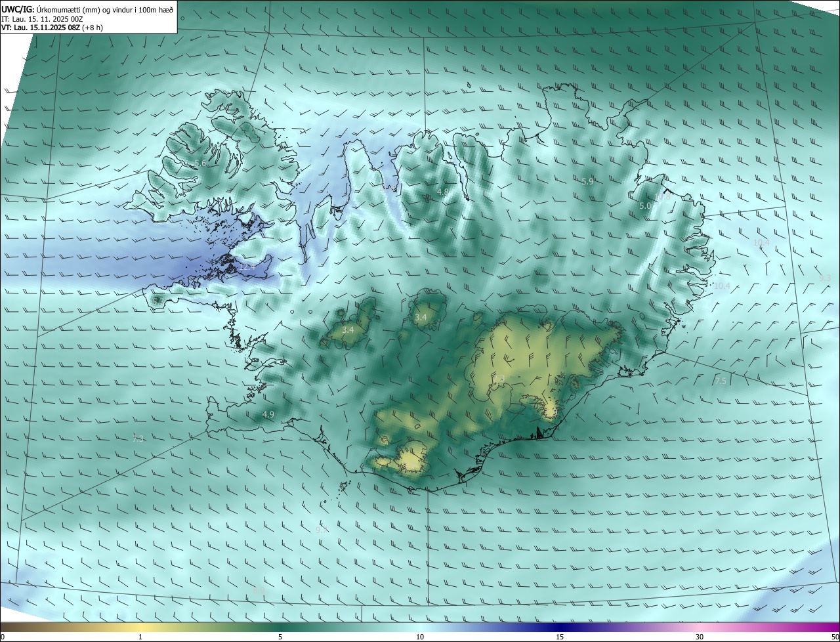Click the 7.3 value over the sea west of Iceland
The image size is (840, 642).
pyautogui.click(x=138, y=439)
